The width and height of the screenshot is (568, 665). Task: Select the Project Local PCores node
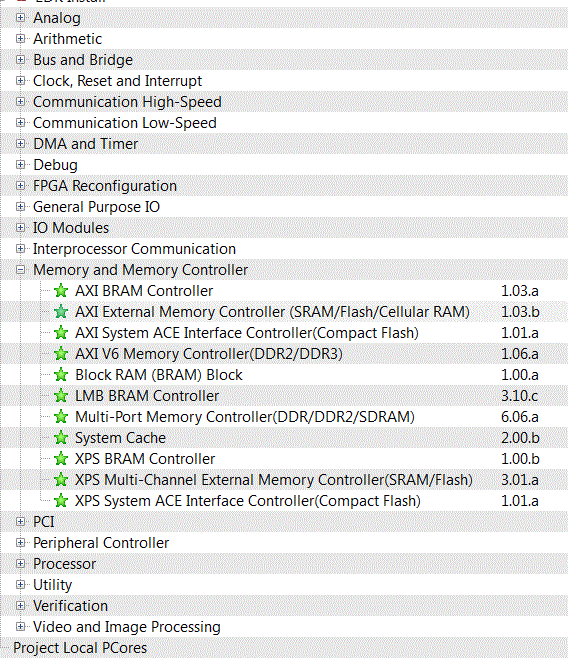80,648
